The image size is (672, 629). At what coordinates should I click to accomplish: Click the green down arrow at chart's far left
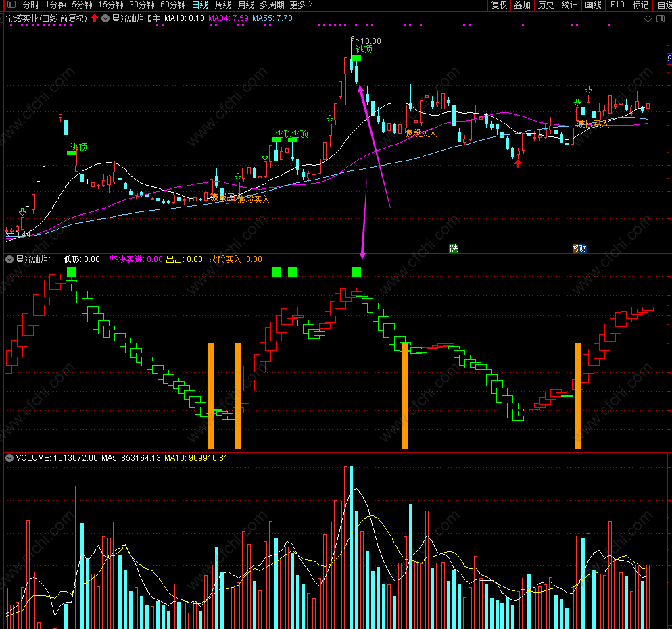coord(22,212)
